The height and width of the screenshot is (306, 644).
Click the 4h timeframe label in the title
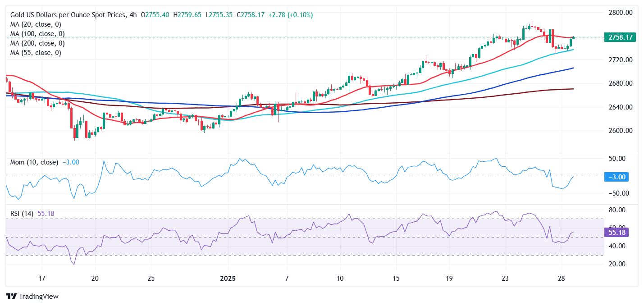pos(132,15)
